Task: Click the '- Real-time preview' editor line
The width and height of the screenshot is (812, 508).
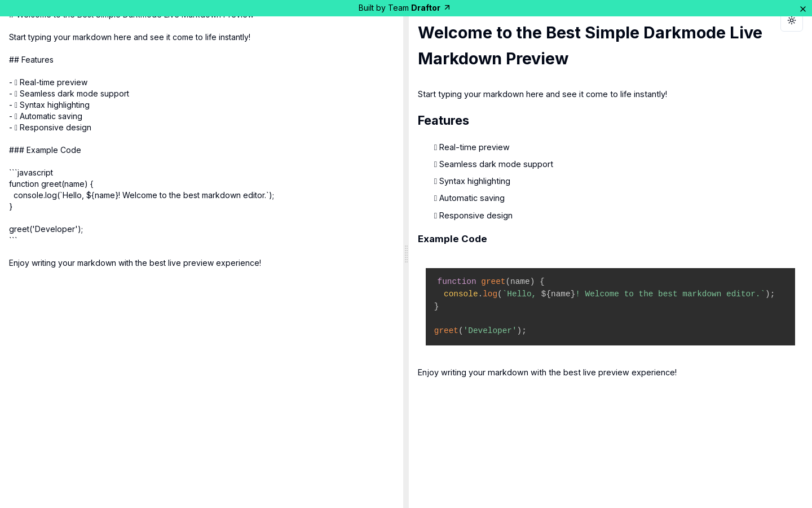Action: click(48, 82)
